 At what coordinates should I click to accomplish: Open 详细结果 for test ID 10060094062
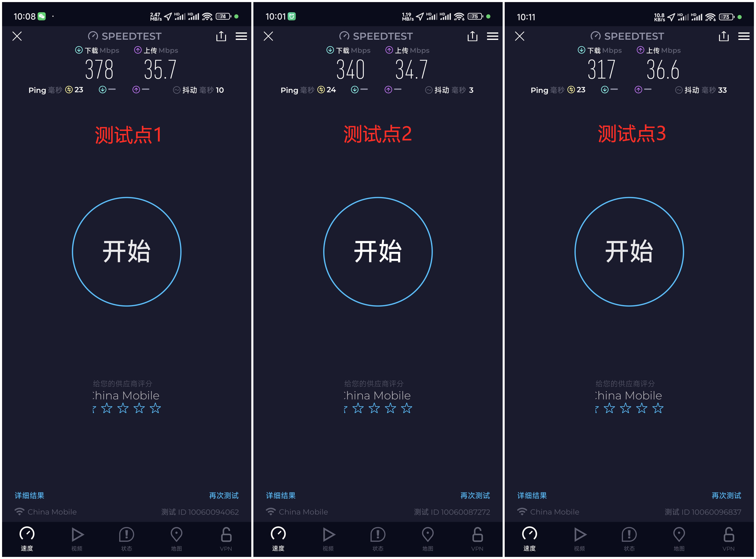click(x=29, y=495)
